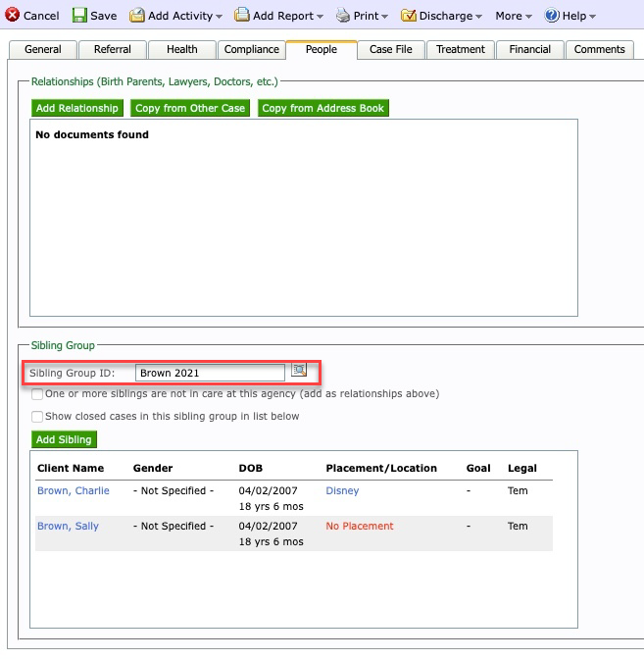The height and width of the screenshot is (660, 644).
Task: Click the Add Report document icon
Action: coord(241,15)
